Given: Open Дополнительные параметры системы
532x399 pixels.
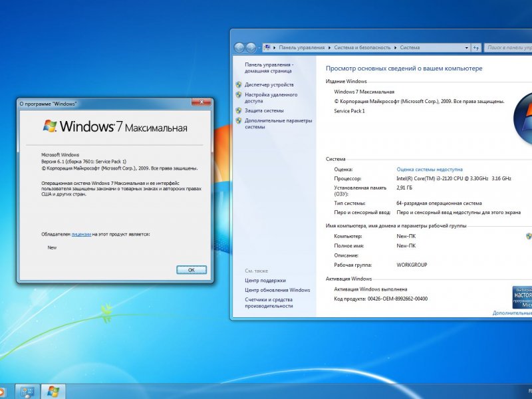Looking at the screenshot, I should click(x=278, y=124).
